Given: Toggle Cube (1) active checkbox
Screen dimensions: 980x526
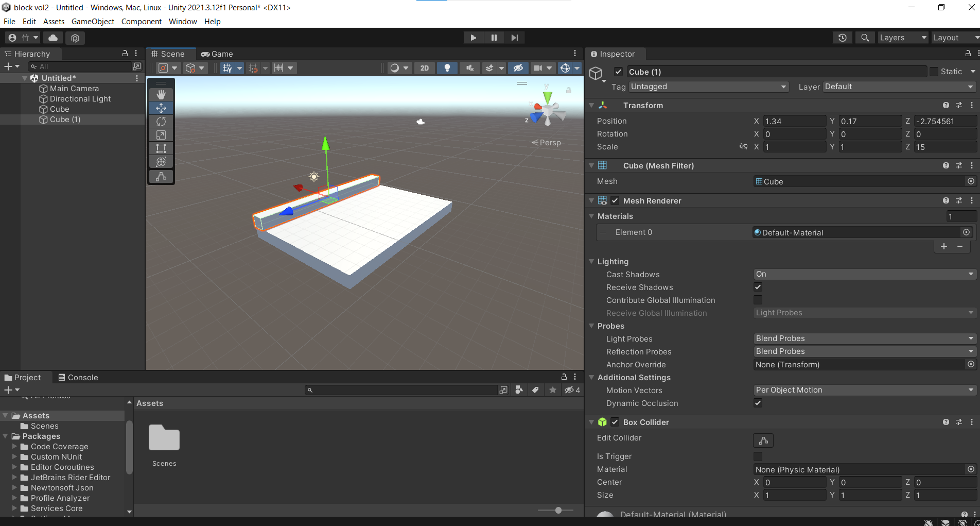Looking at the screenshot, I should pyautogui.click(x=619, y=72).
